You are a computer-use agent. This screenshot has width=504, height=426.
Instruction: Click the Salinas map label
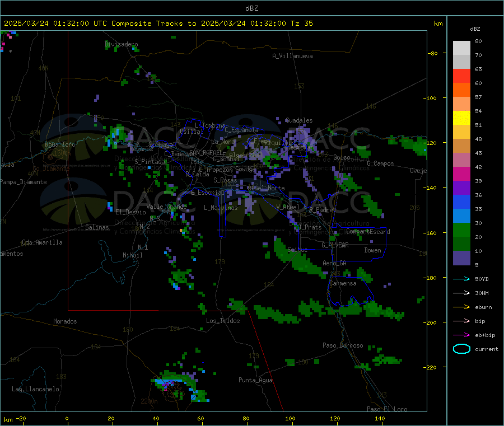[97, 227]
